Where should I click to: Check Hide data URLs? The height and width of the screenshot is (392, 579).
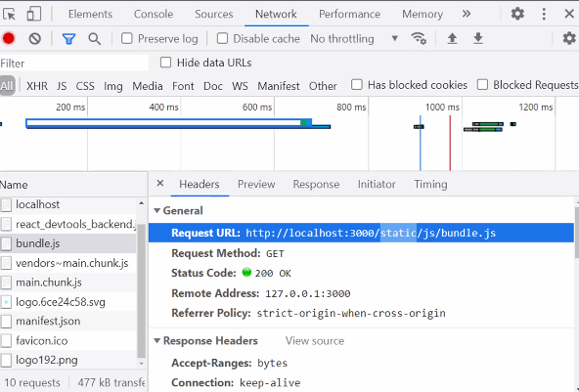(166, 63)
